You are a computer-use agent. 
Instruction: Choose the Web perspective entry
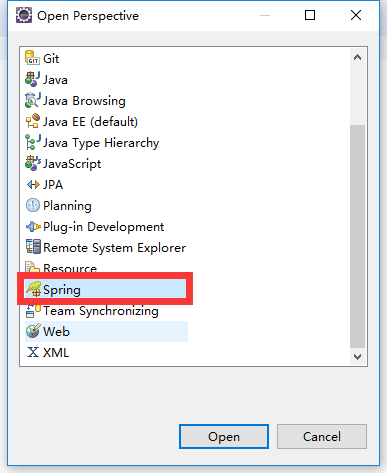pyautogui.click(x=107, y=331)
